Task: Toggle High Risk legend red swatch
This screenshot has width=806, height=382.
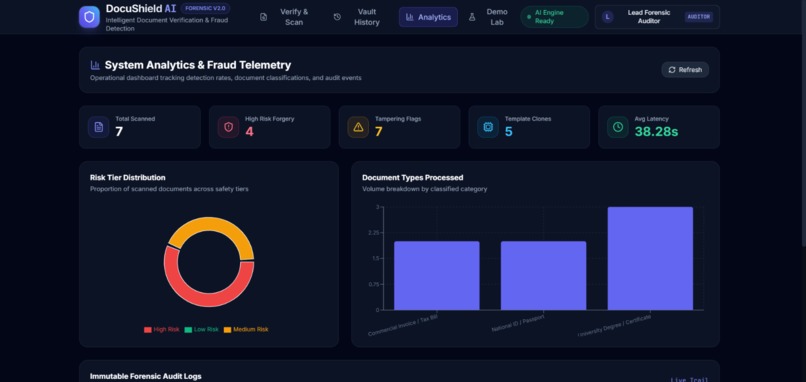Action: tap(148, 330)
